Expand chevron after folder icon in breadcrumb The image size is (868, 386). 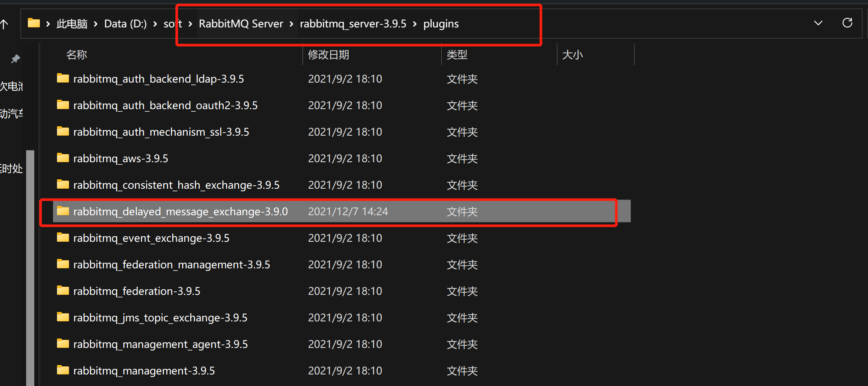point(48,24)
